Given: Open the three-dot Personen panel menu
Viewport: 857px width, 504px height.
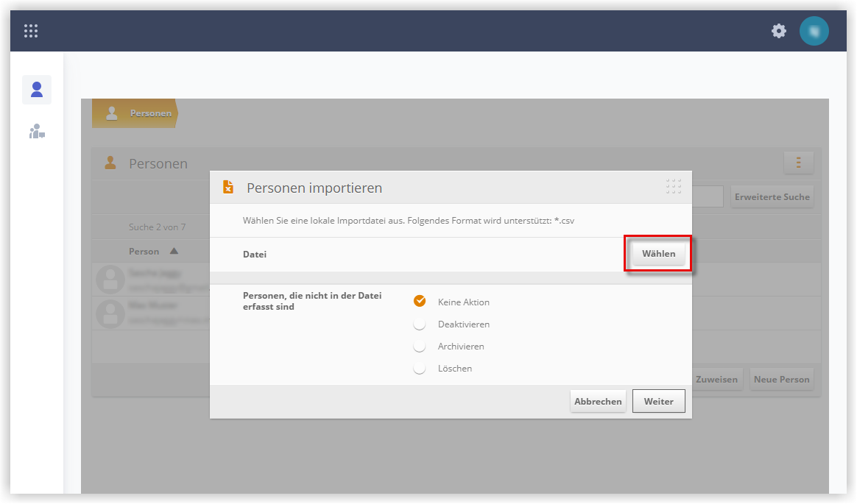Looking at the screenshot, I should pyautogui.click(x=799, y=163).
